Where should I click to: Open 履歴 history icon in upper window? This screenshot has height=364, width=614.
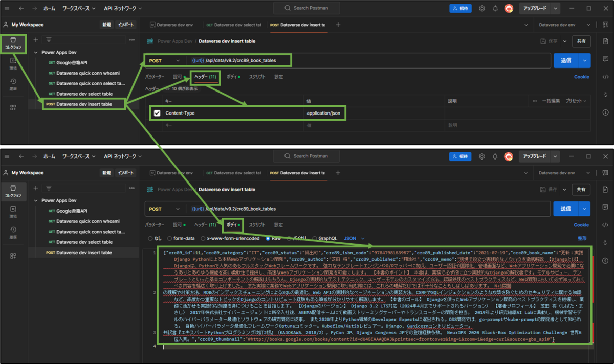(13, 83)
